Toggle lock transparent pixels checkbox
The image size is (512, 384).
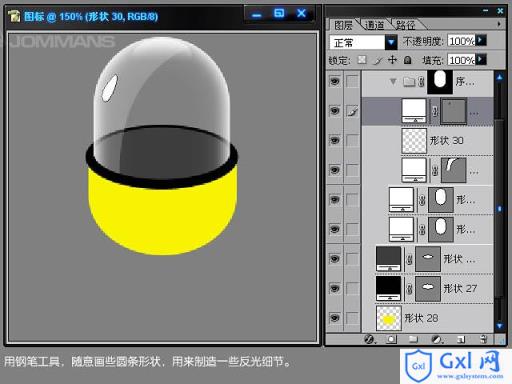coord(362,60)
